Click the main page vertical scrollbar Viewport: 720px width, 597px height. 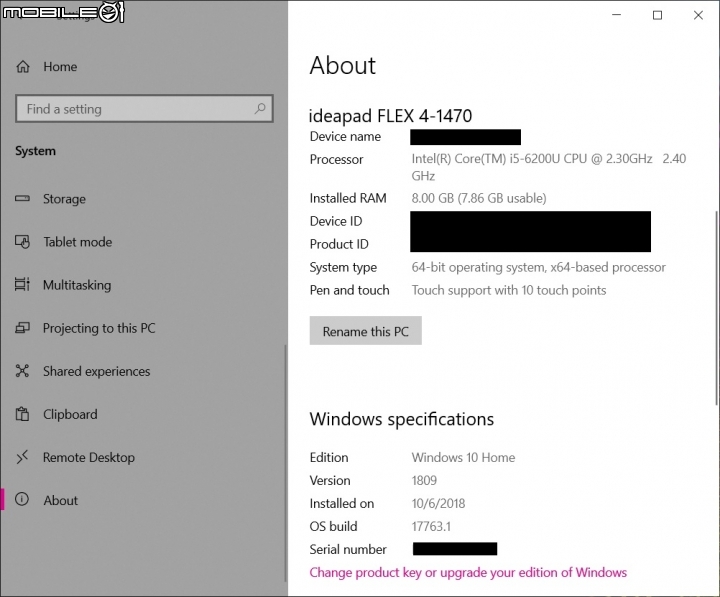(716, 308)
